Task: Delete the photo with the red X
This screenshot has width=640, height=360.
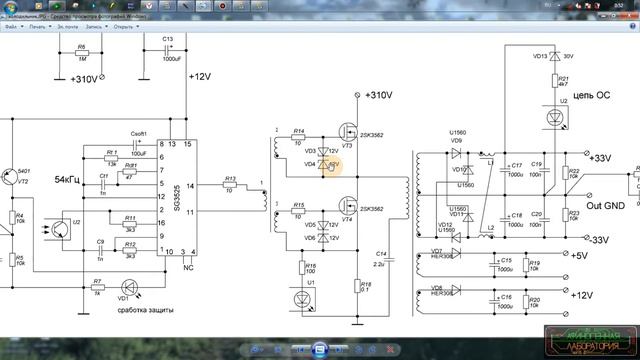Action: [x=391, y=349]
